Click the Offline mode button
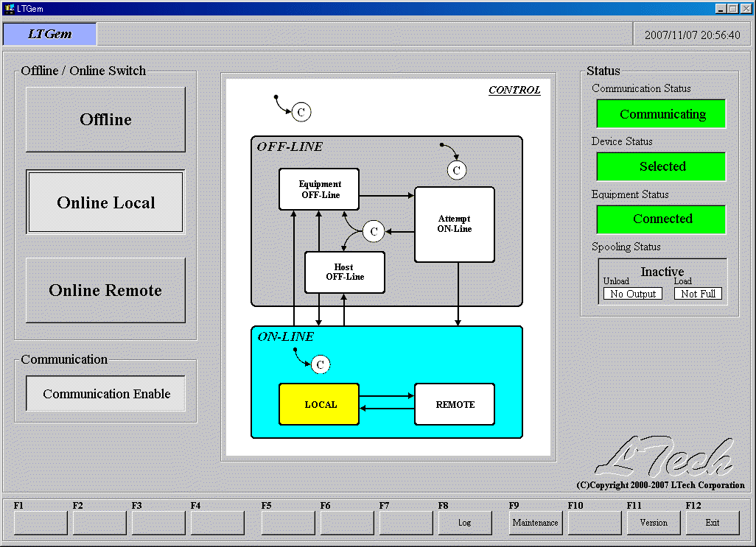 105,119
